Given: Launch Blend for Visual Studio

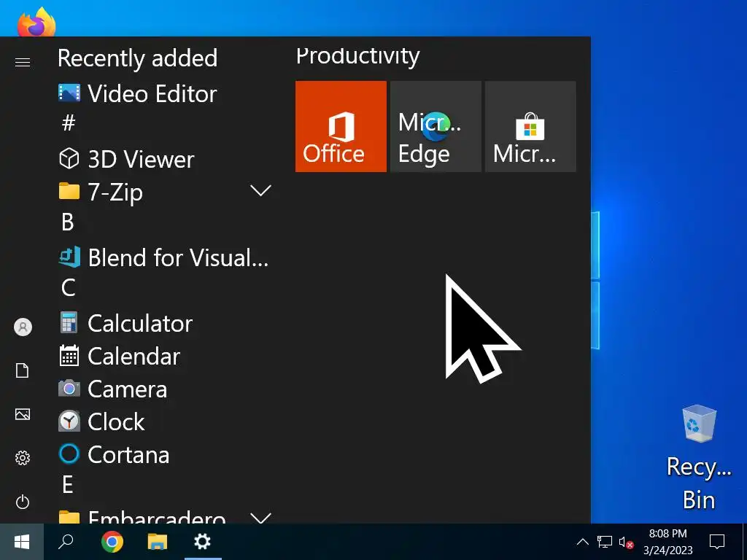Looking at the screenshot, I should click(166, 257).
